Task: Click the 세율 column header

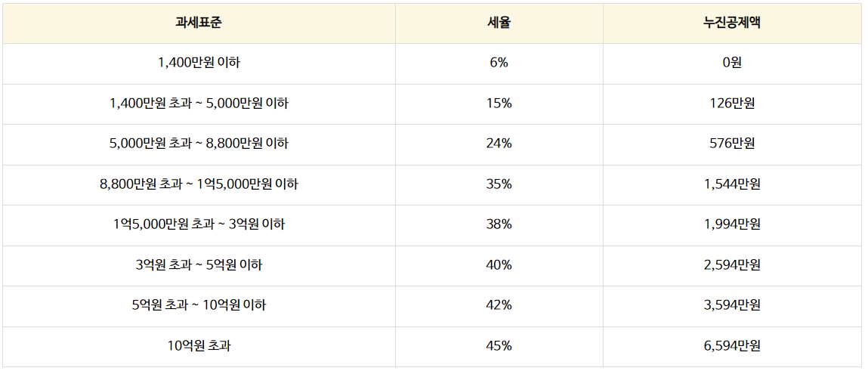Action: [x=499, y=24]
